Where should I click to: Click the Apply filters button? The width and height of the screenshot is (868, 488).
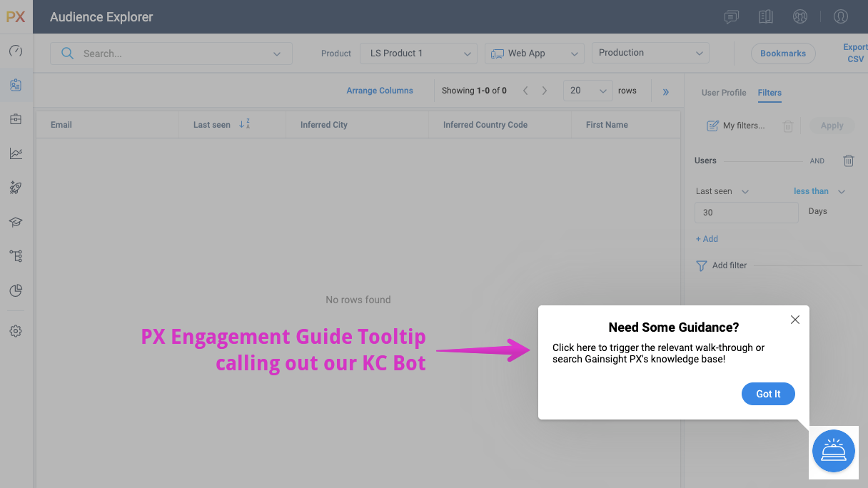point(832,126)
